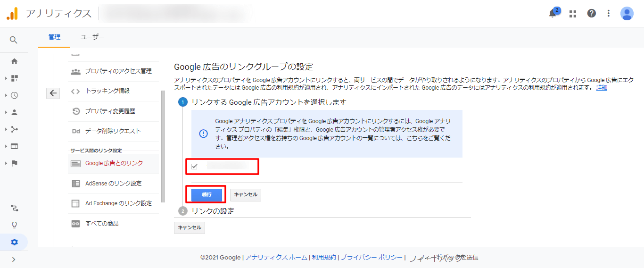
Task: Click the リンクの設定 step heading
Action: (213, 211)
